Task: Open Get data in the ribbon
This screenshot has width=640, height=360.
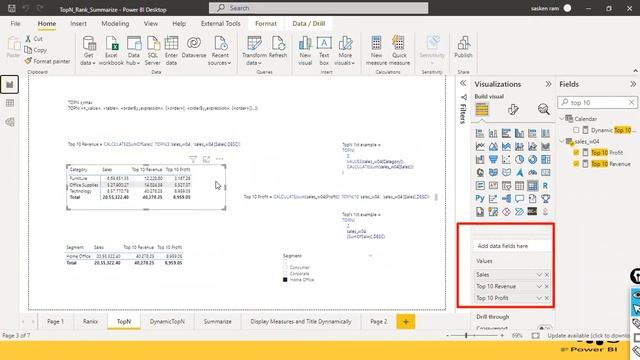Action: point(88,51)
